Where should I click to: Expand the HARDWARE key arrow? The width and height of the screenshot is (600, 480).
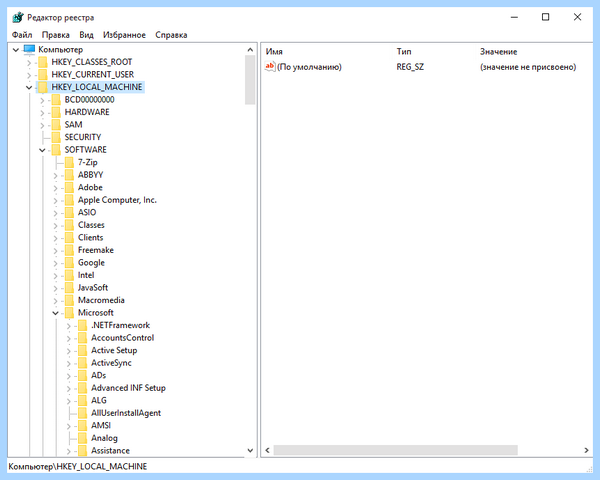(x=42, y=113)
